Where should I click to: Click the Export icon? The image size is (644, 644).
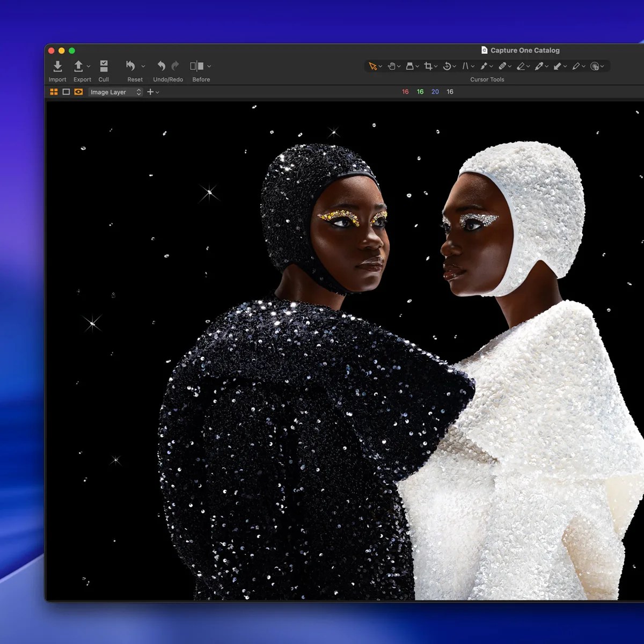(x=78, y=66)
